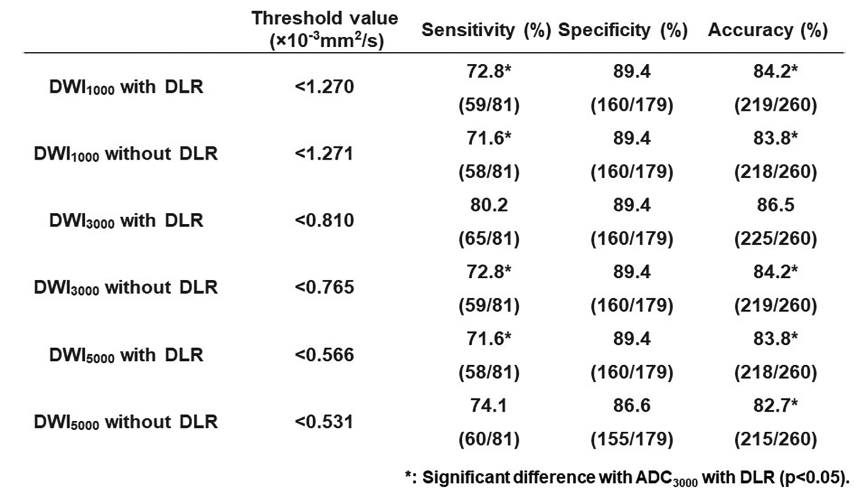This screenshot has height=495, width=868.
Task: Click the DWI5000 with DLR row label
Action: (126, 355)
